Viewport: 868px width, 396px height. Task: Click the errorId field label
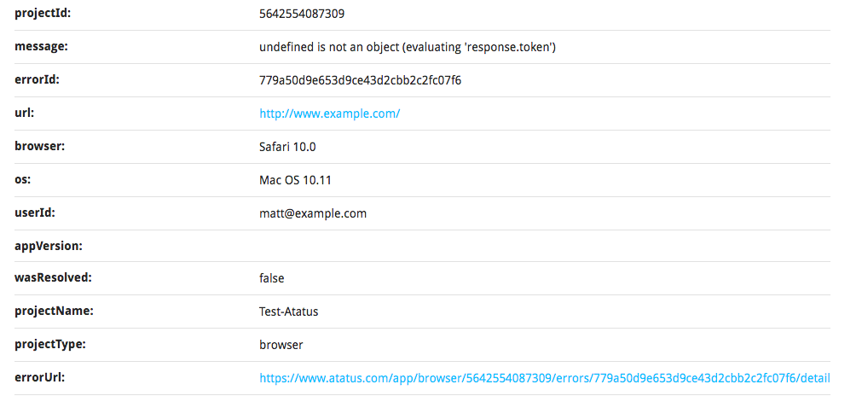click(37, 80)
